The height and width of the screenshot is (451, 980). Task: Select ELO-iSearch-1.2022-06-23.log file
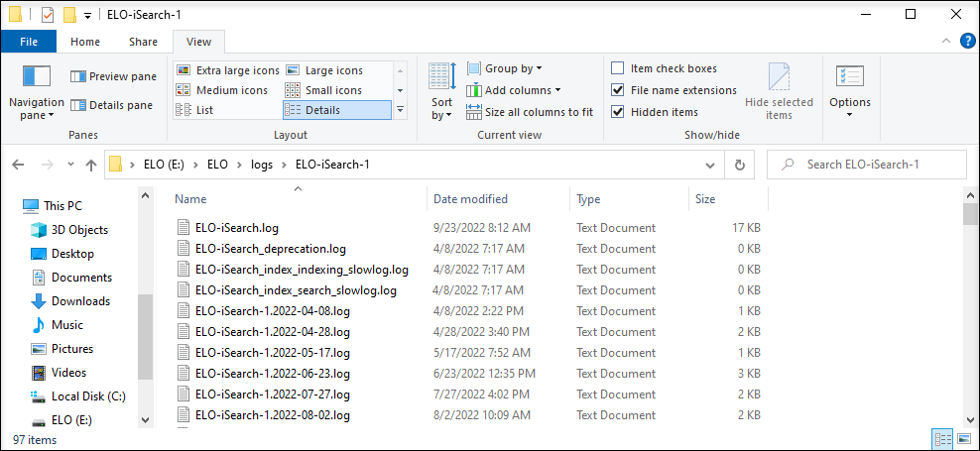[x=273, y=374]
